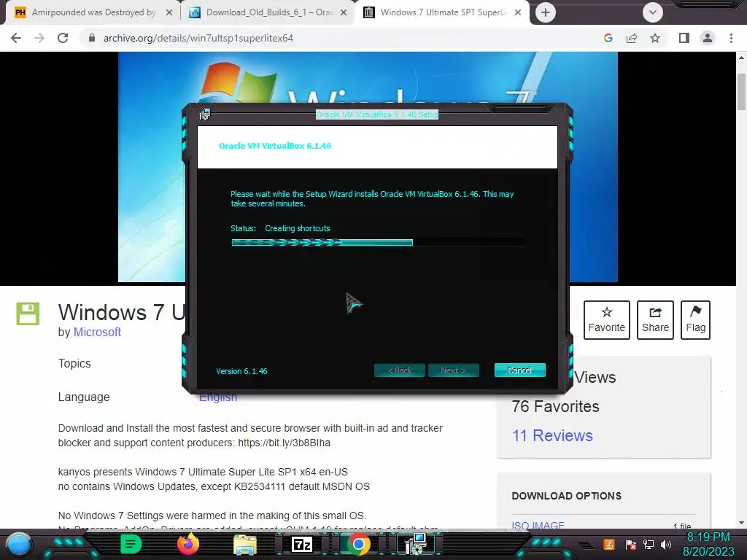Open the green notes app on taskbar
Image resolution: width=747 pixels, height=560 pixels.
point(131,544)
